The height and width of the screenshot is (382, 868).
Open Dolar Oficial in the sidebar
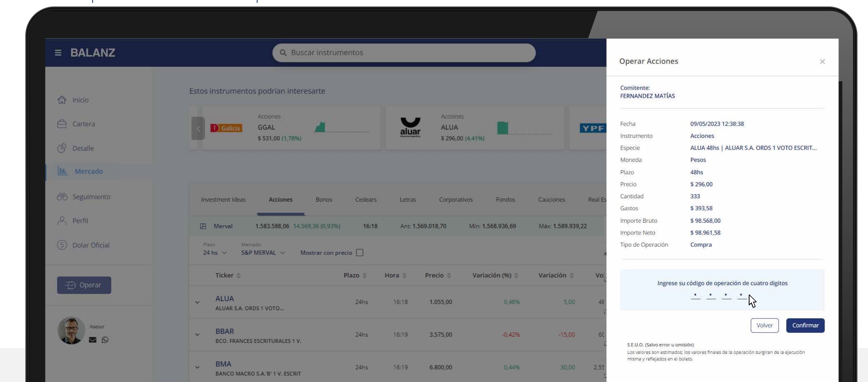tap(91, 245)
